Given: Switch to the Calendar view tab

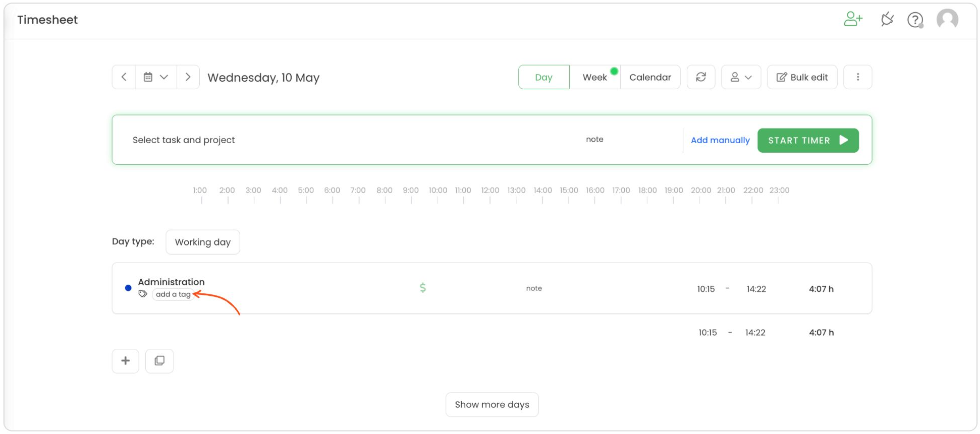Looking at the screenshot, I should point(649,77).
